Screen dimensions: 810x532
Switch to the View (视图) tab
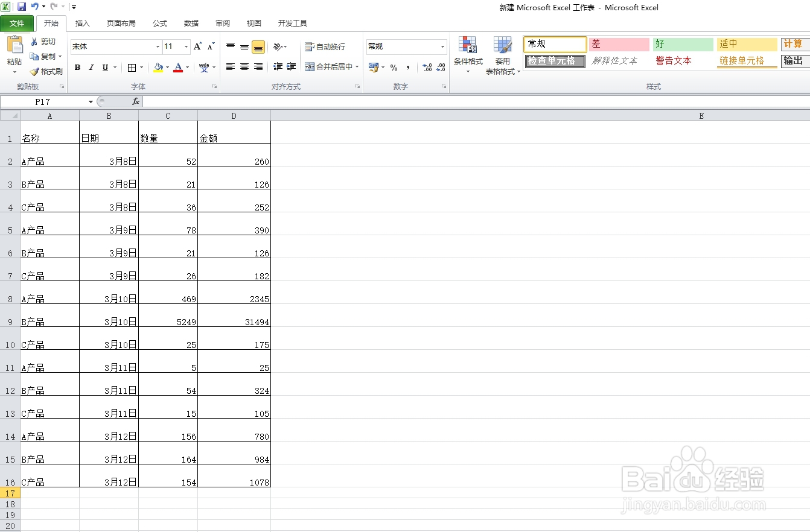pyautogui.click(x=254, y=24)
